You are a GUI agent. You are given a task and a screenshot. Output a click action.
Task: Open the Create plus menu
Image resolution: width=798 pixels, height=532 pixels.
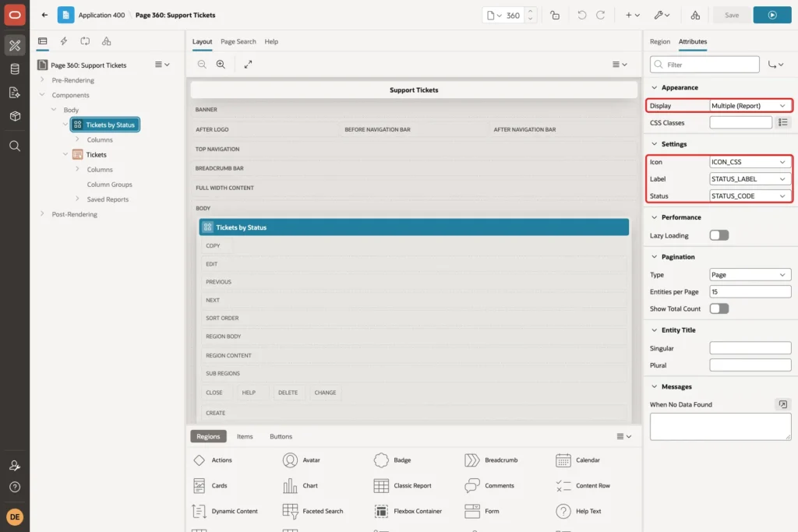[x=633, y=16]
